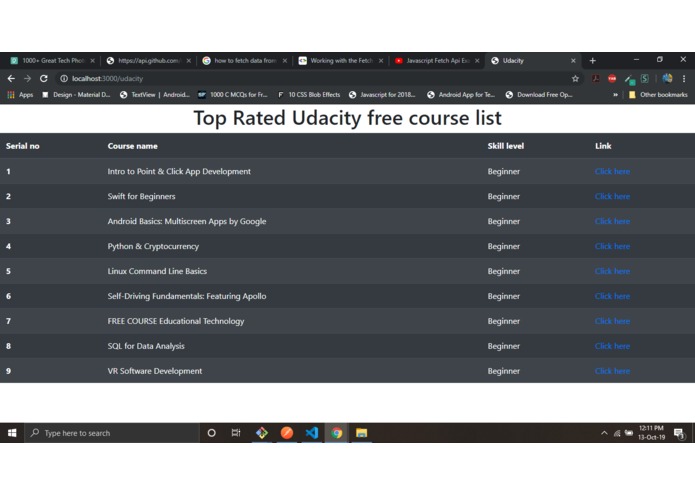Image resolution: width=695 pixels, height=494 pixels.
Task: Open Click here for Intro to Point & Click
Action: coord(612,171)
